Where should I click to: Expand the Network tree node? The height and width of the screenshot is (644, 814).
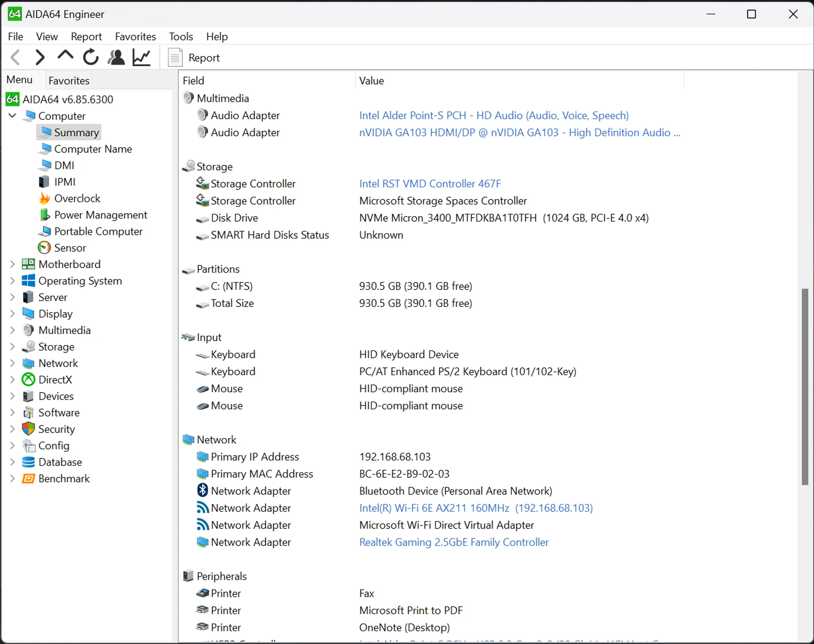coord(12,363)
